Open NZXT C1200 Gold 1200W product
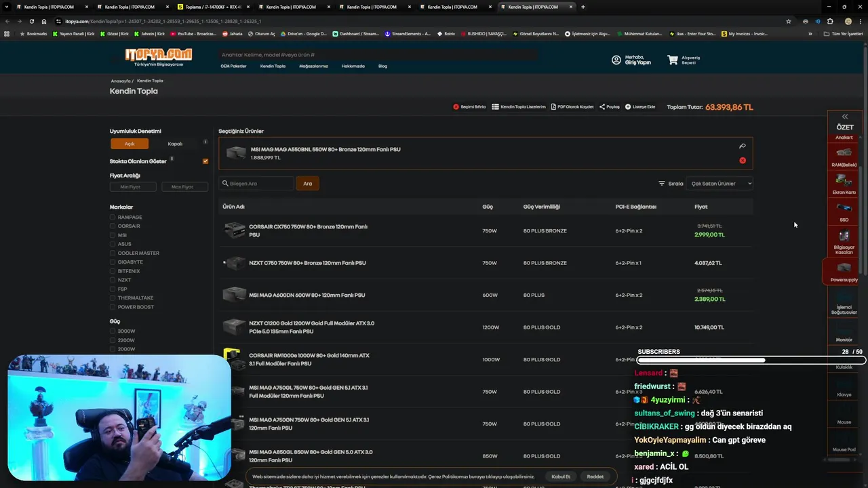Viewport: 868px width, 488px height. point(311,327)
